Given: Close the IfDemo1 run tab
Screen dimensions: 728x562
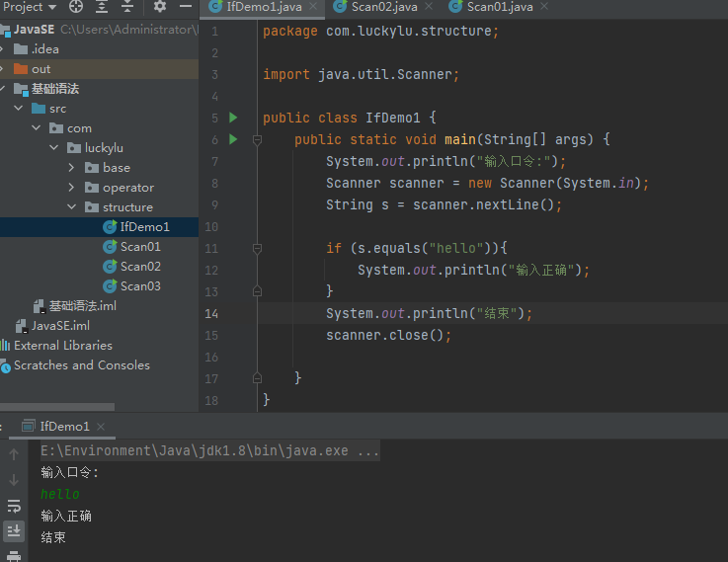Looking at the screenshot, I should [100, 427].
